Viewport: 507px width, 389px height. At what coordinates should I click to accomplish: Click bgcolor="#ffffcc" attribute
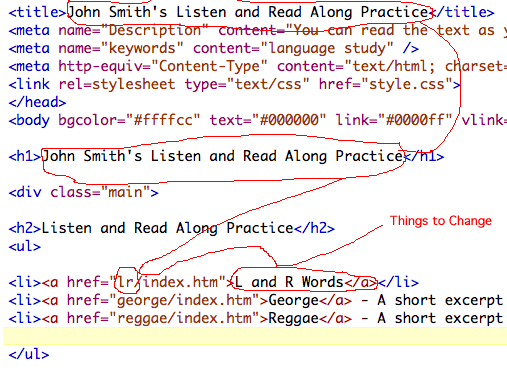(130, 121)
